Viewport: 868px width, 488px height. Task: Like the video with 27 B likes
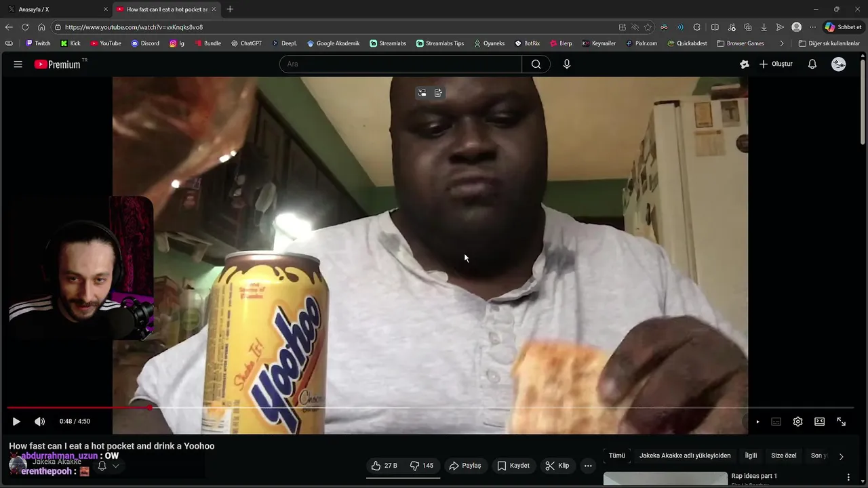(x=384, y=466)
